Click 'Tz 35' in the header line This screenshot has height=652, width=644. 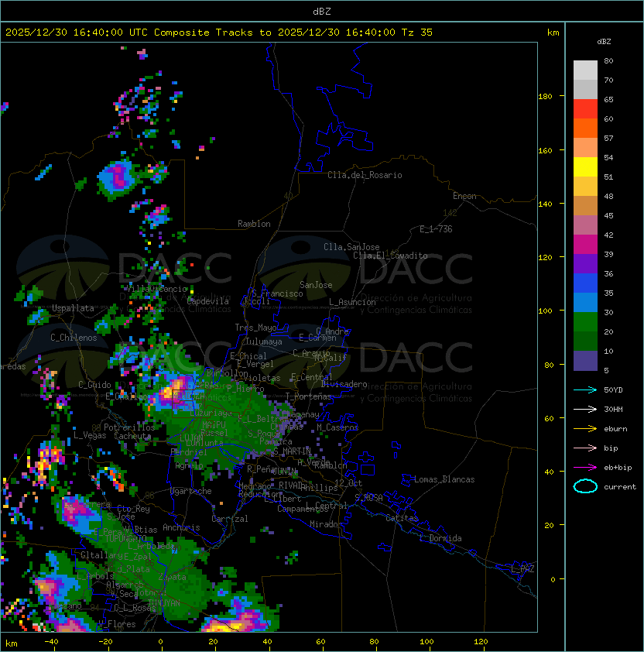(x=417, y=33)
